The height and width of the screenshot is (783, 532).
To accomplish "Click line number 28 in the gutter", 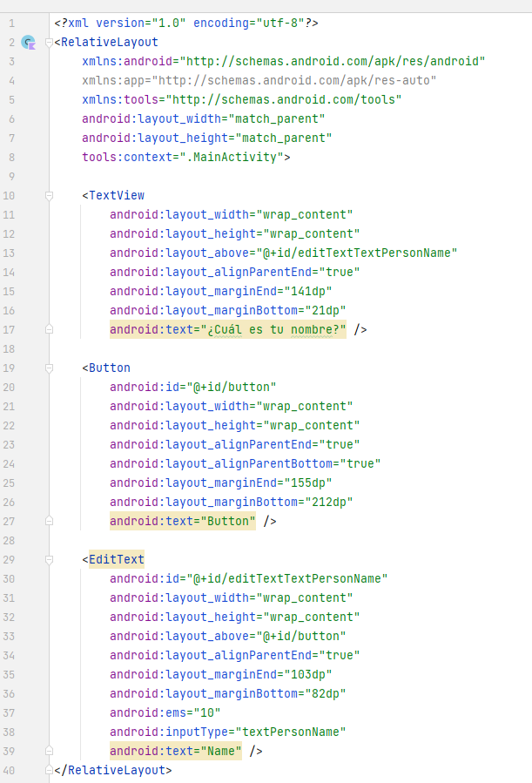I will [9, 541].
